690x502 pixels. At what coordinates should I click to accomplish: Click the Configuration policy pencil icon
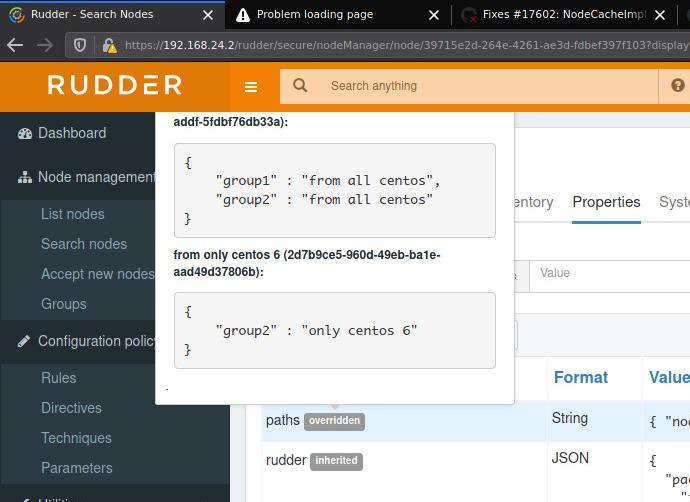point(24,341)
